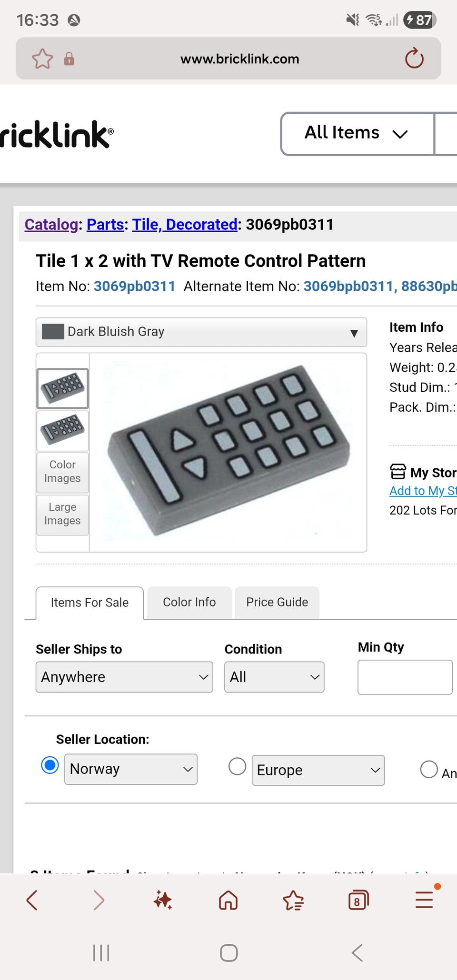The image size is (457, 980).
Task: Open the AI sparkle assistant icon
Action: pyautogui.click(x=163, y=900)
